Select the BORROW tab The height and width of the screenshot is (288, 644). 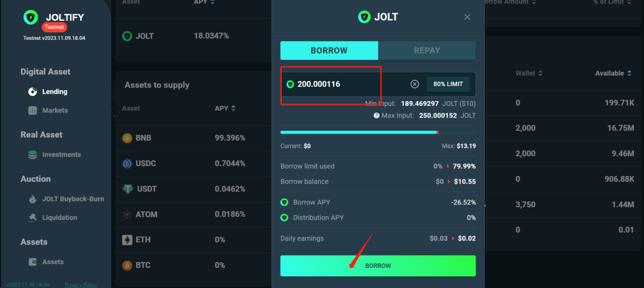pyautogui.click(x=329, y=50)
